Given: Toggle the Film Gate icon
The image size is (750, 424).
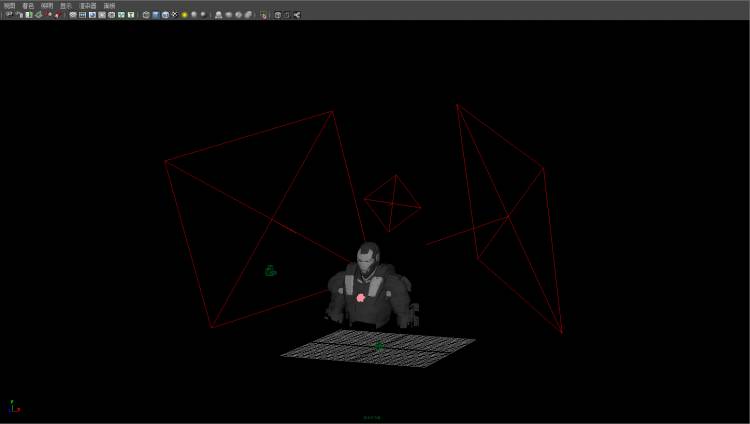Looking at the screenshot, I should click(x=82, y=15).
